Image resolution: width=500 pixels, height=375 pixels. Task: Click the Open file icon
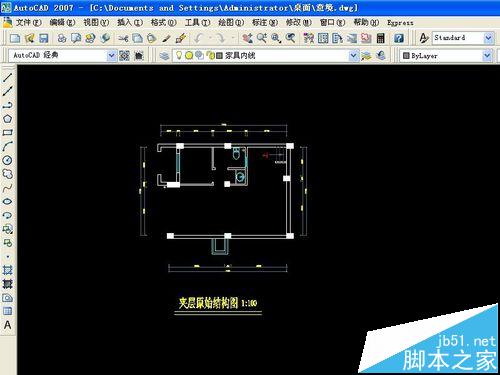[x=29, y=38]
